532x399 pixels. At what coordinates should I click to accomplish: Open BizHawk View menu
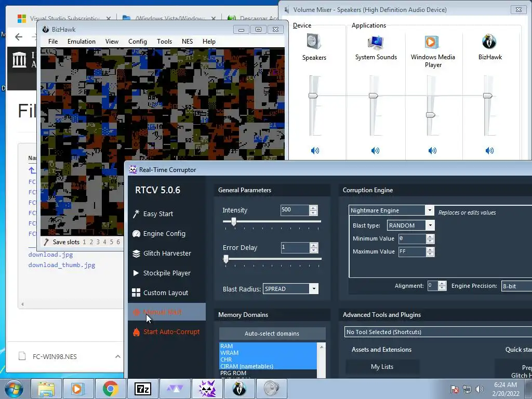112,42
